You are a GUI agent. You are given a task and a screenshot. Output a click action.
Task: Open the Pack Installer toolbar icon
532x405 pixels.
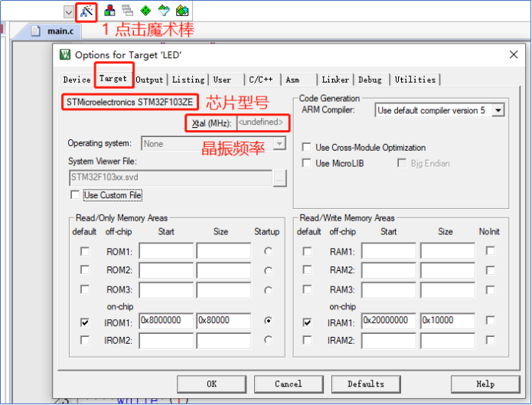[x=182, y=11]
